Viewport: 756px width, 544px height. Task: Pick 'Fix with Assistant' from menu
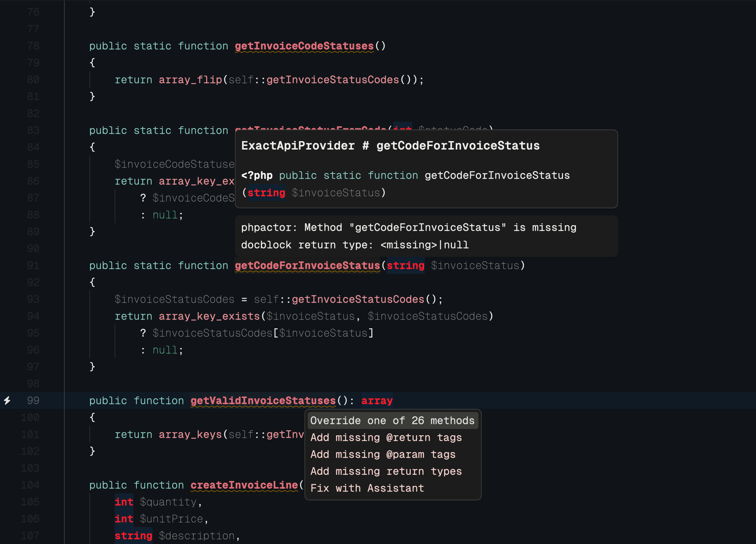tap(393, 488)
